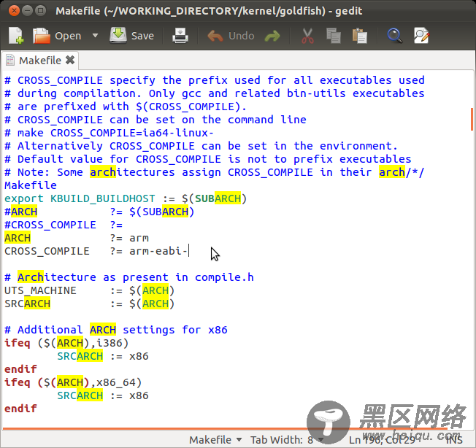Screen dimensions: 476x448
Task: Click 'ifeq ($(ARCH),x86_64)' line
Action: tap(73, 382)
